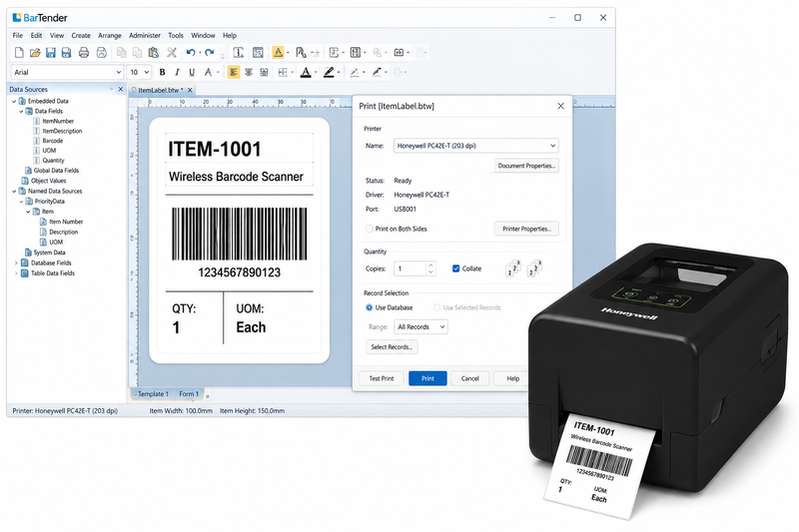Image resolution: width=799 pixels, height=532 pixels.
Task: Expand the Database Fields tree node
Action: (x=16, y=263)
